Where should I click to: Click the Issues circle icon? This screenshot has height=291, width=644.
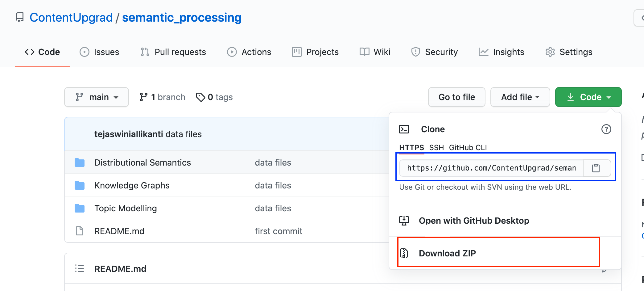85,52
